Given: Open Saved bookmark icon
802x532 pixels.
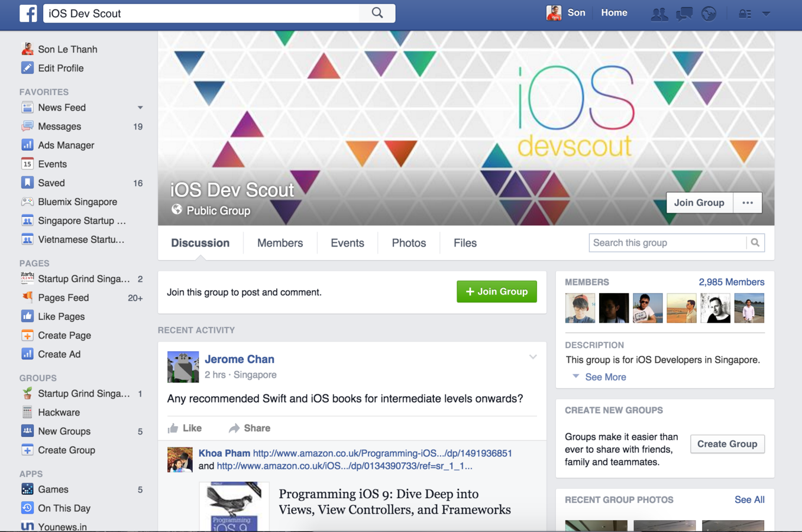Looking at the screenshot, I should click(27, 183).
